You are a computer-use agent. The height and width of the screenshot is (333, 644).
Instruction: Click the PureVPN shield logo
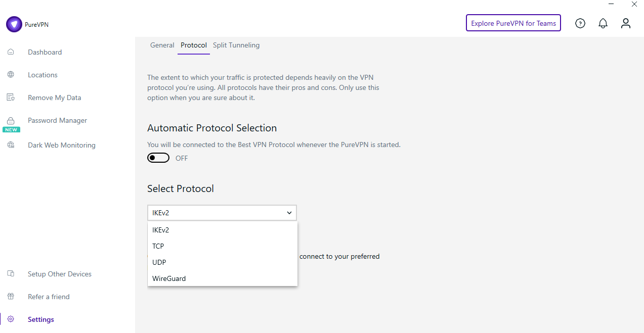[x=14, y=24]
